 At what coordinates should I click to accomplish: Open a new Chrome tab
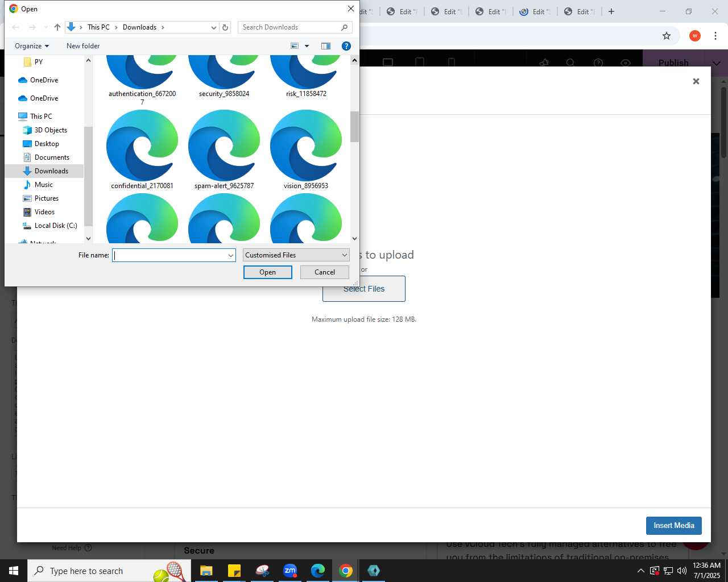(611, 11)
